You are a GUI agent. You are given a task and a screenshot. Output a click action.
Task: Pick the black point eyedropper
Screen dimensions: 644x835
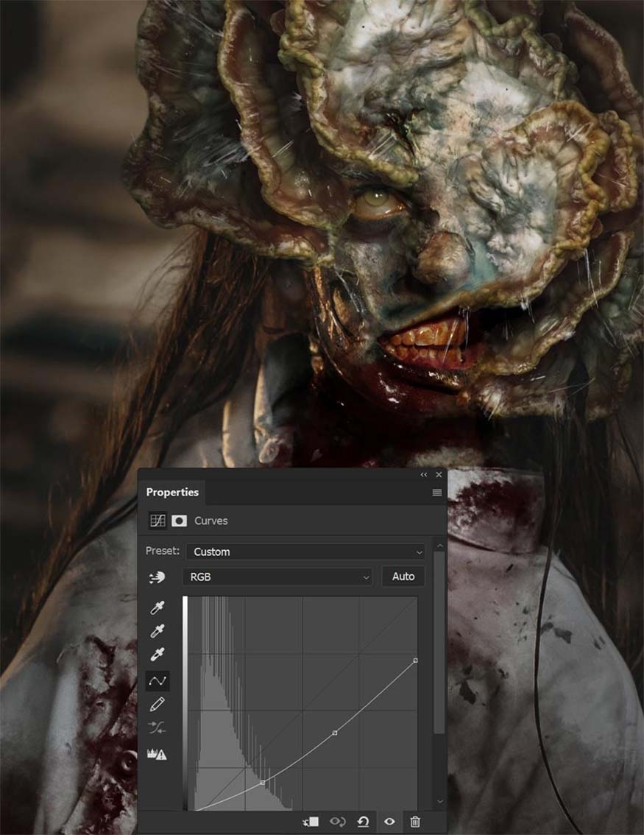[x=157, y=607]
